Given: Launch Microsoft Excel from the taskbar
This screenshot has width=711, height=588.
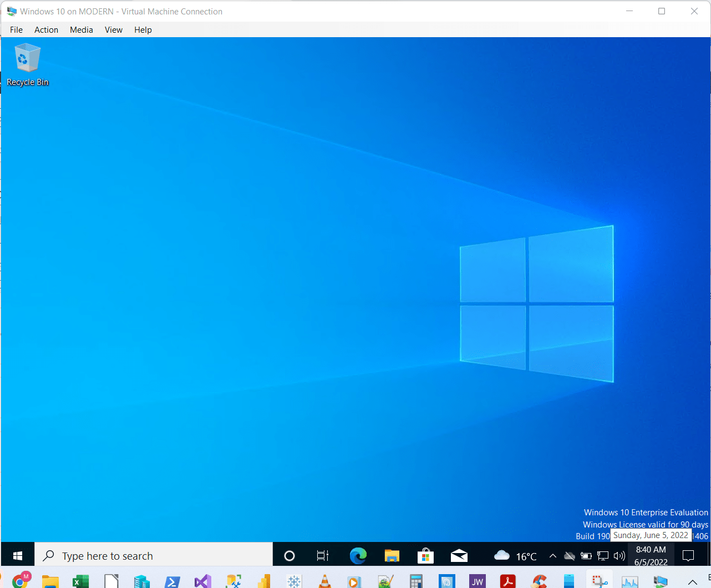Looking at the screenshot, I should (80, 581).
